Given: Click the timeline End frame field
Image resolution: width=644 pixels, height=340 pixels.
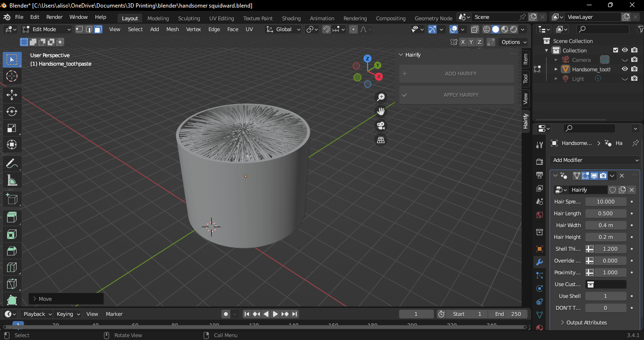Looking at the screenshot, I should coord(508,314).
